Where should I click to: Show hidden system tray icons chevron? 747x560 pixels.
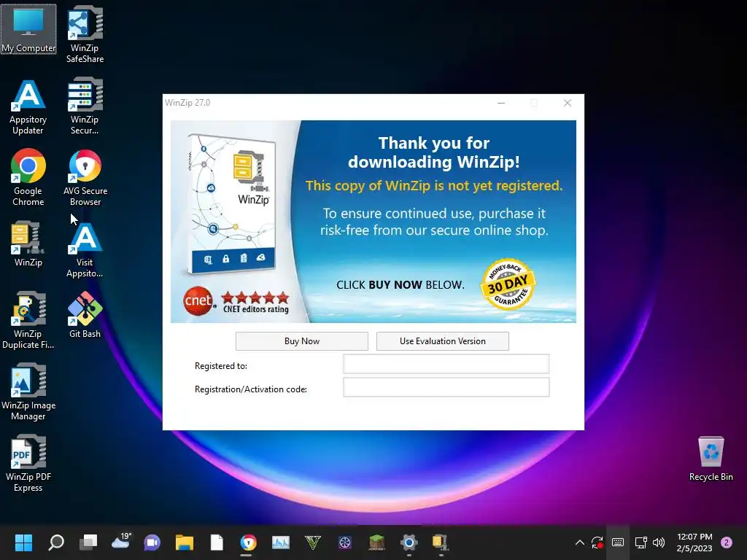pyautogui.click(x=580, y=542)
